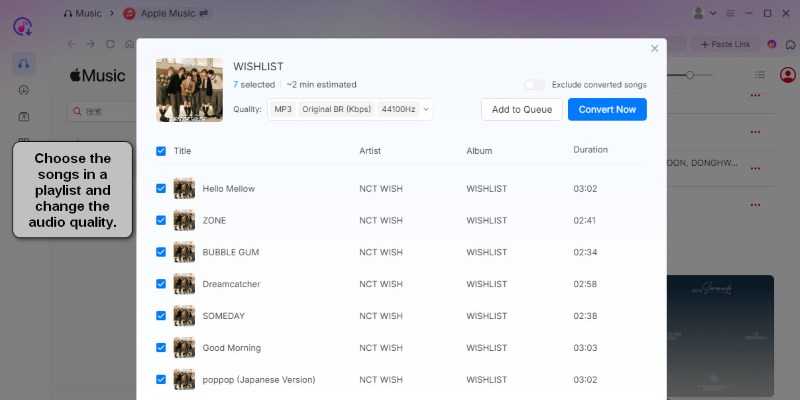Uncheck the poppop (Japanese Version) checkbox
800x400 pixels.
[x=161, y=380]
